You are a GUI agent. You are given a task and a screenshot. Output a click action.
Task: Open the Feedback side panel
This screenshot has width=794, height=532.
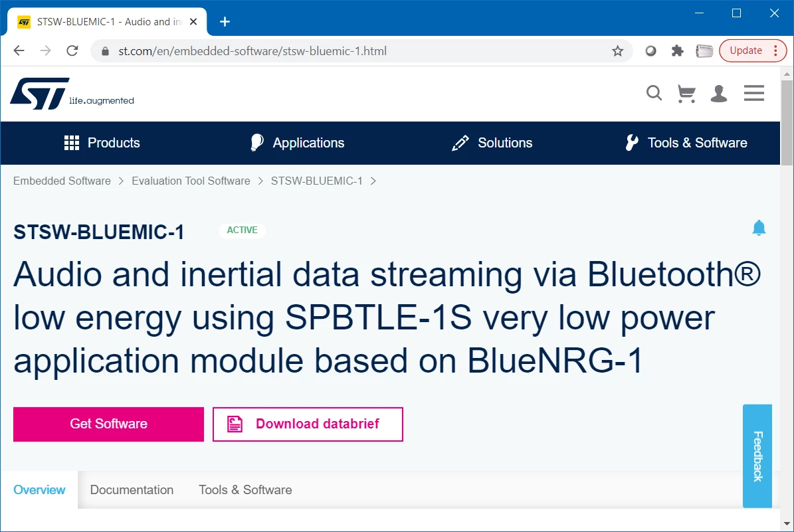pyautogui.click(x=757, y=456)
